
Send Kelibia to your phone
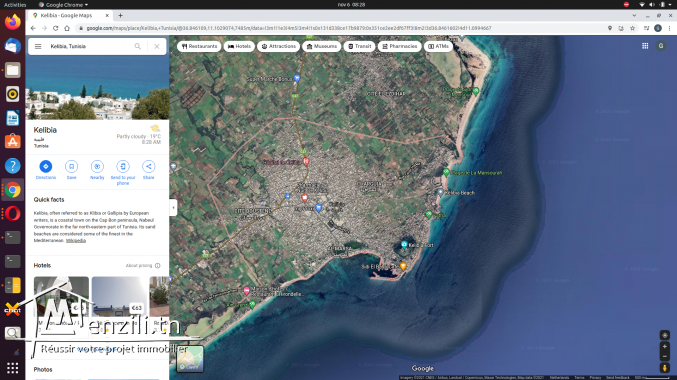(x=123, y=172)
